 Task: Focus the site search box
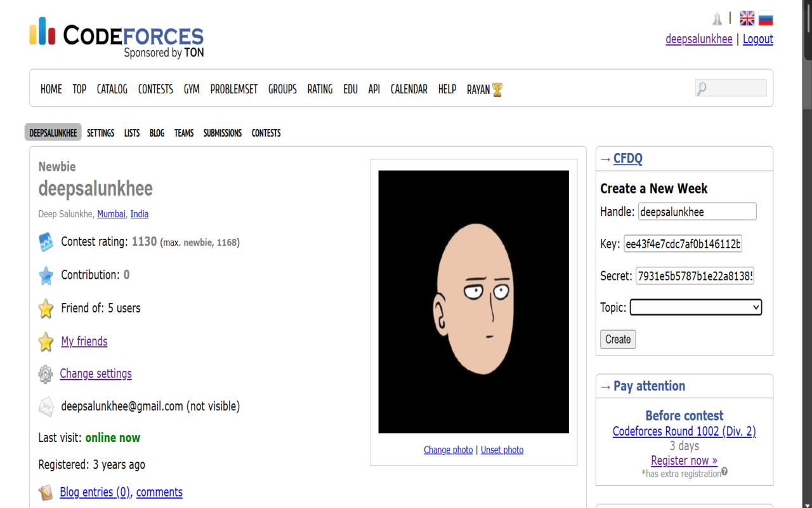point(731,88)
